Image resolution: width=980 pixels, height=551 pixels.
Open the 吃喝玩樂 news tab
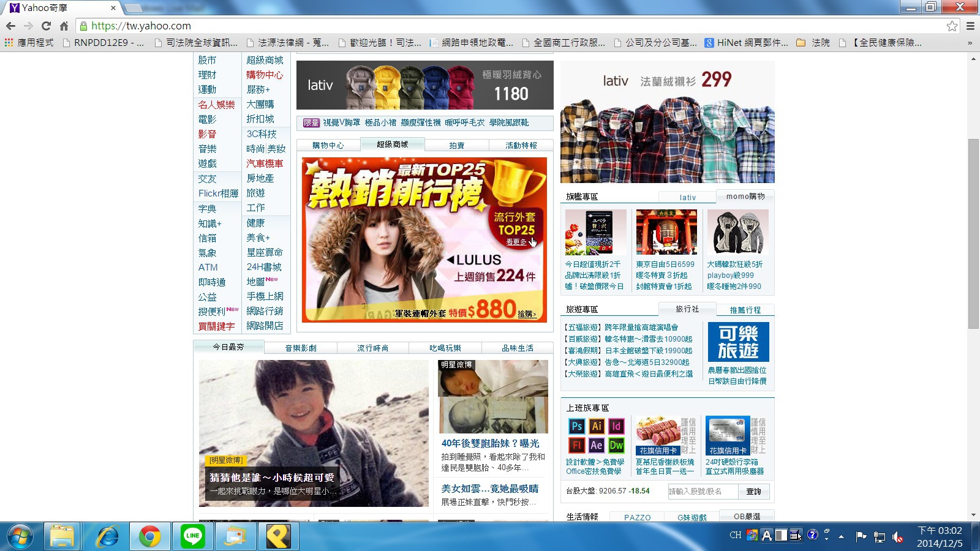[445, 348]
